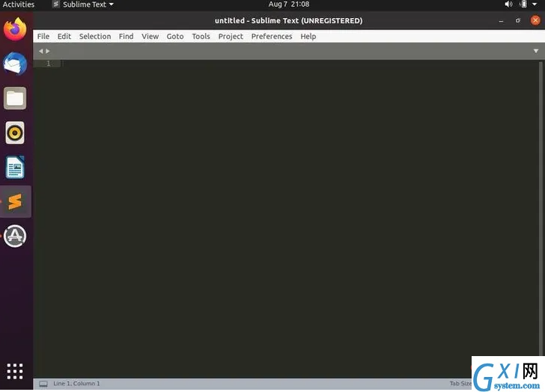Screen dimensions: 545x392
Task: Open the Tools menu
Action: [x=201, y=37]
